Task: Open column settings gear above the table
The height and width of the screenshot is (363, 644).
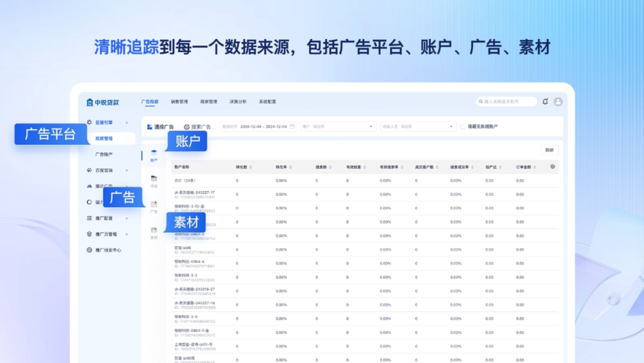Action: [x=553, y=166]
